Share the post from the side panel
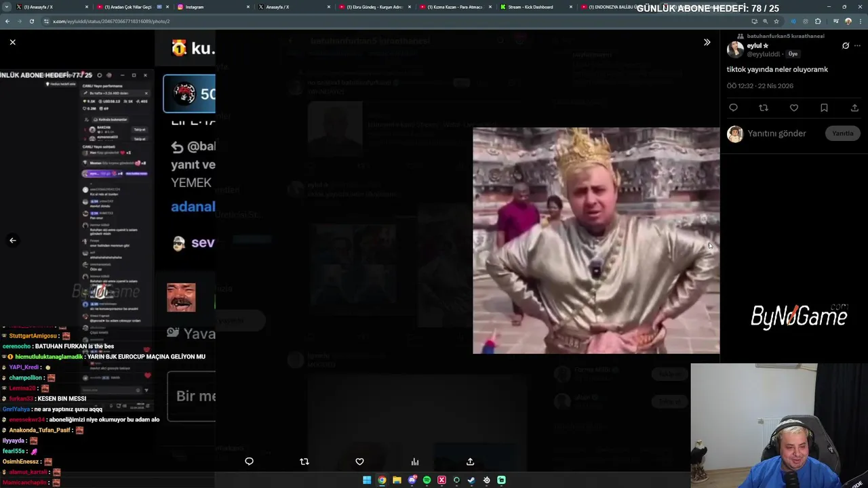 (x=854, y=108)
